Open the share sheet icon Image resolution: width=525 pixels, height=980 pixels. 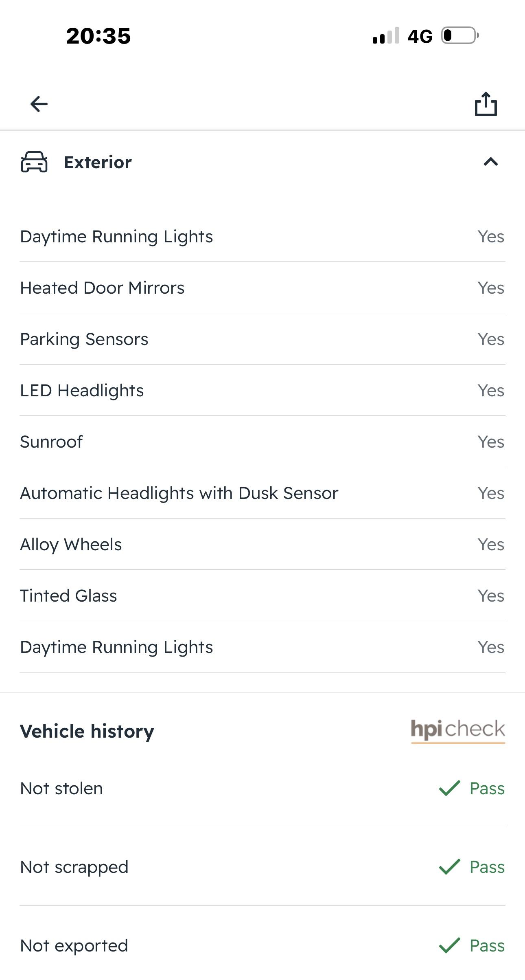pyautogui.click(x=486, y=104)
